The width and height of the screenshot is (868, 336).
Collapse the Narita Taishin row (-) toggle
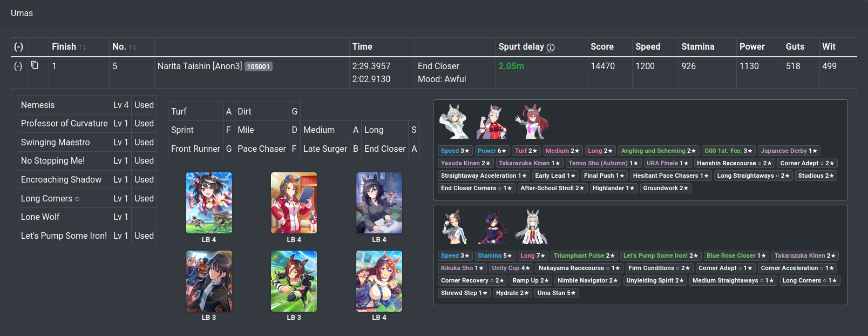tap(18, 66)
